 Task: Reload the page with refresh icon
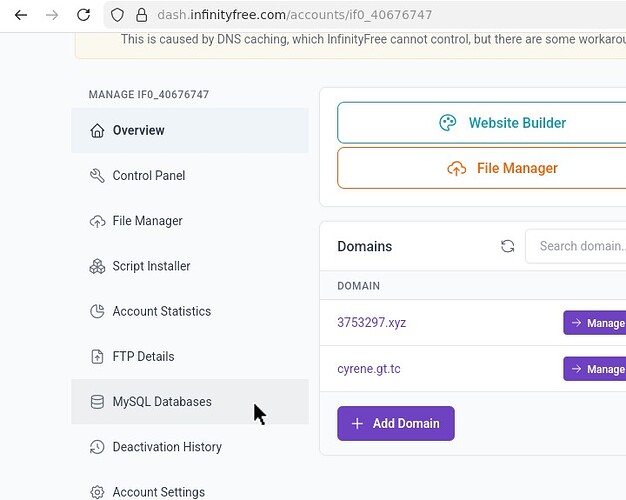pos(83,15)
